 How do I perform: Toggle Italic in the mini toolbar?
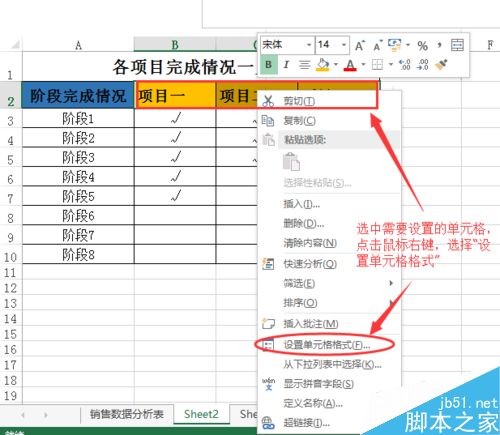(286, 65)
